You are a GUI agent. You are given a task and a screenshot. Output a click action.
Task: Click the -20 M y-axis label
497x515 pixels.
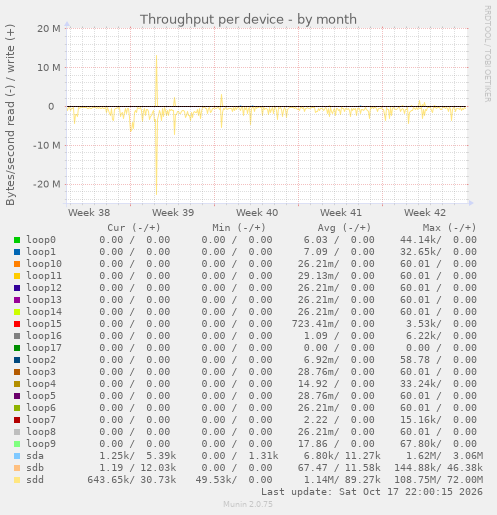pyautogui.click(x=47, y=184)
